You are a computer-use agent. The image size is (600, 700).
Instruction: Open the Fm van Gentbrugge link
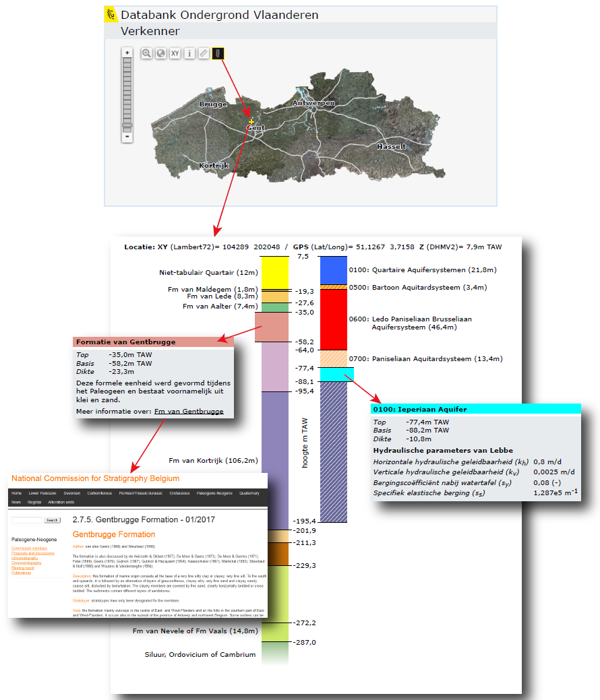point(189,411)
